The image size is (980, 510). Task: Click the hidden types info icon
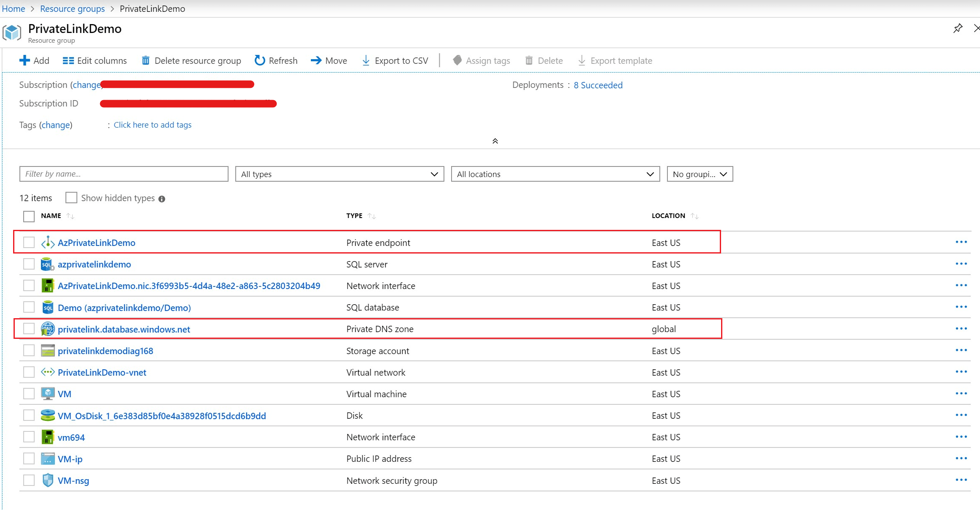tap(162, 199)
